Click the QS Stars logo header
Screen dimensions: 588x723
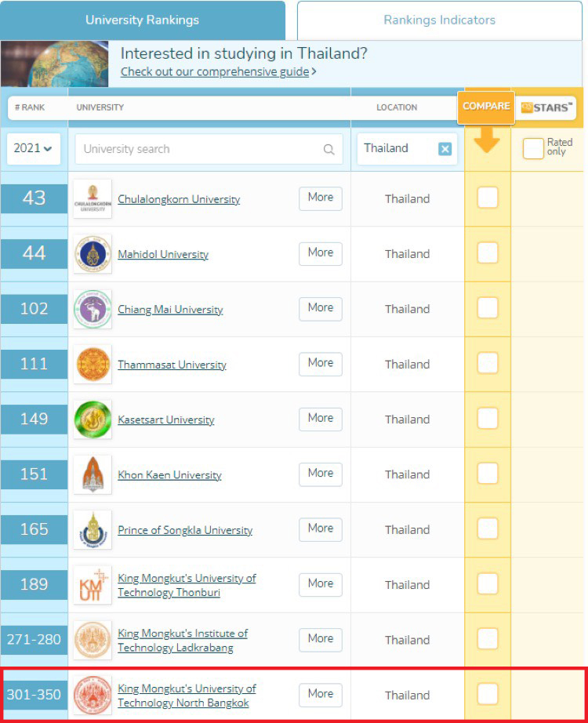point(546,107)
